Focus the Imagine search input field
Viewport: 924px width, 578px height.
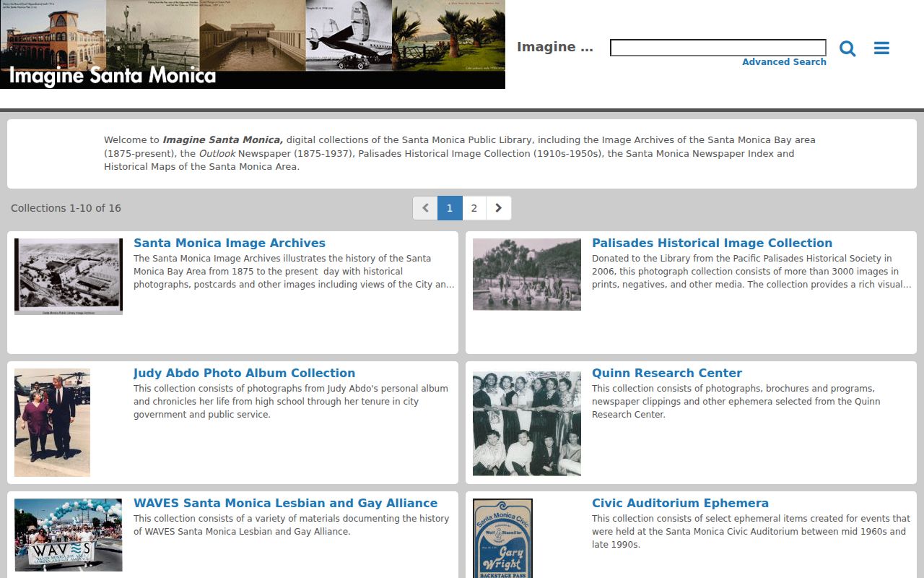pos(718,48)
